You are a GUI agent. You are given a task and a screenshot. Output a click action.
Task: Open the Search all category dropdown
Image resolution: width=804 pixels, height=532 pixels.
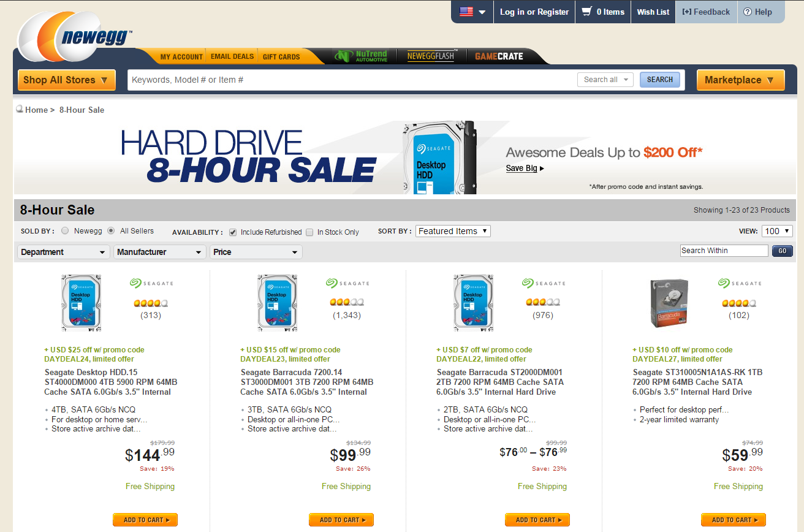click(x=605, y=80)
